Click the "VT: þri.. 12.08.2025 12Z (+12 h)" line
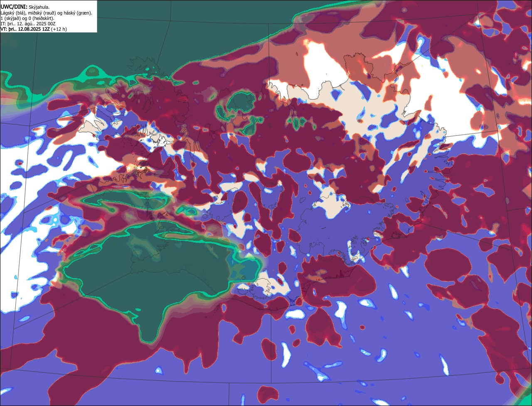 point(34,29)
